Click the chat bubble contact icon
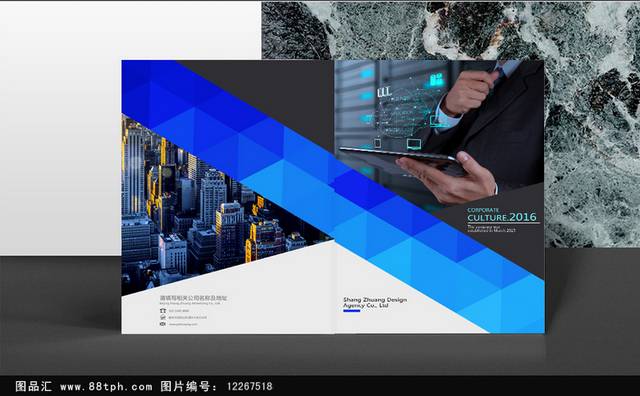 click(163, 317)
